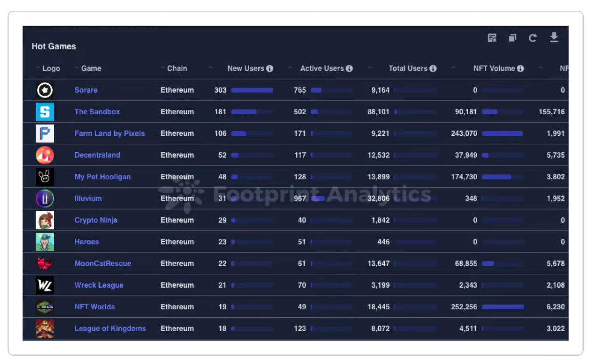Click the info icon beside Total Users
This screenshot has width=592, height=364.
[x=433, y=68]
